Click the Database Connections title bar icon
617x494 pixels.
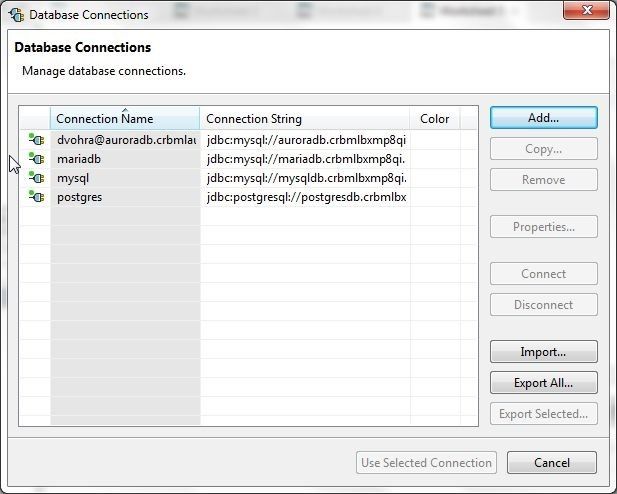16,15
